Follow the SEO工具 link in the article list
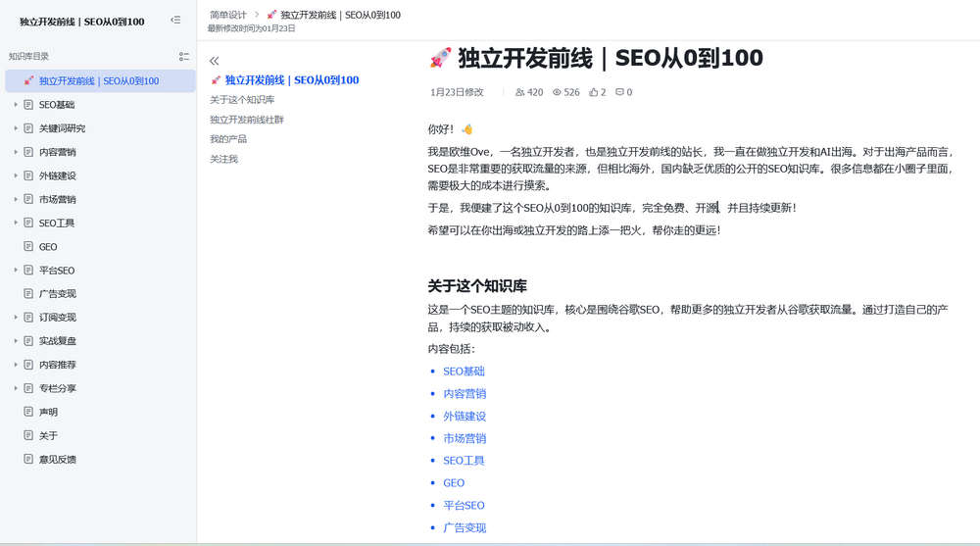The width and height of the screenshot is (980, 546). coord(464,461)
